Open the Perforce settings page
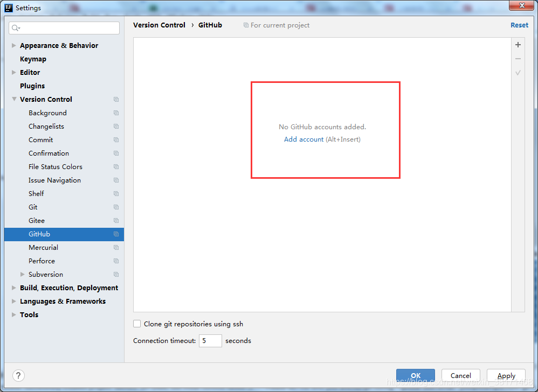 click(x=42, y=261)
